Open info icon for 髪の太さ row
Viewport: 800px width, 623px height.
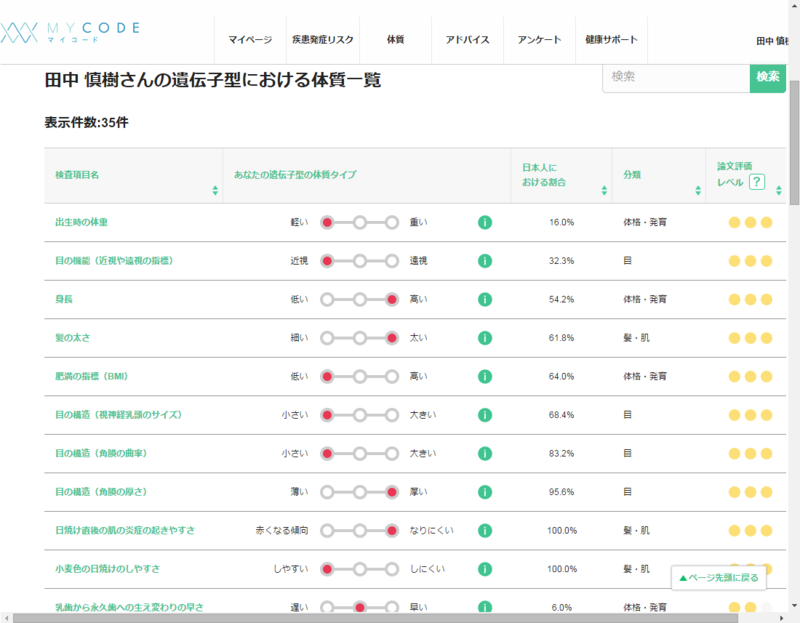[485, 338]
